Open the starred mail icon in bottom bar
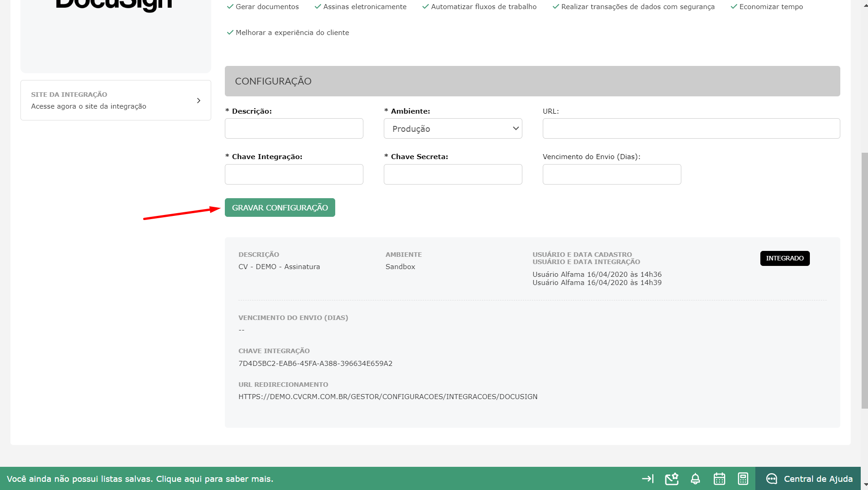Screen dimensions: 868x490 pyautogui.click(x=672, y=479)
